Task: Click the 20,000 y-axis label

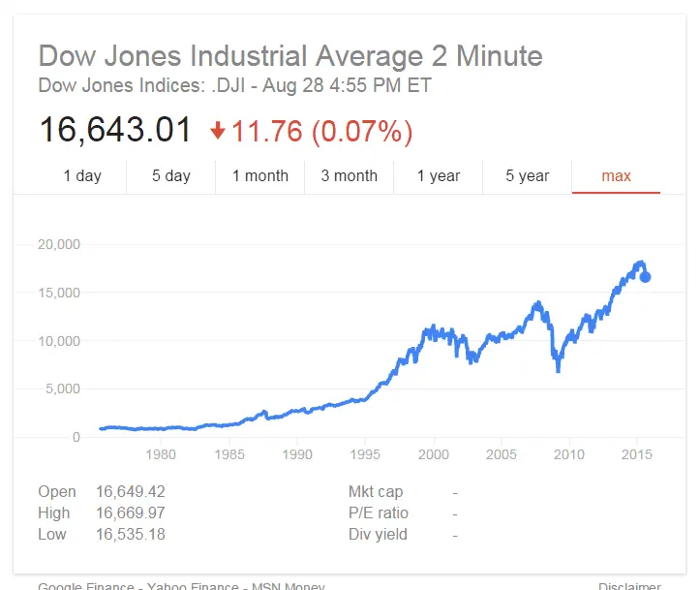Action: [59, 244]
